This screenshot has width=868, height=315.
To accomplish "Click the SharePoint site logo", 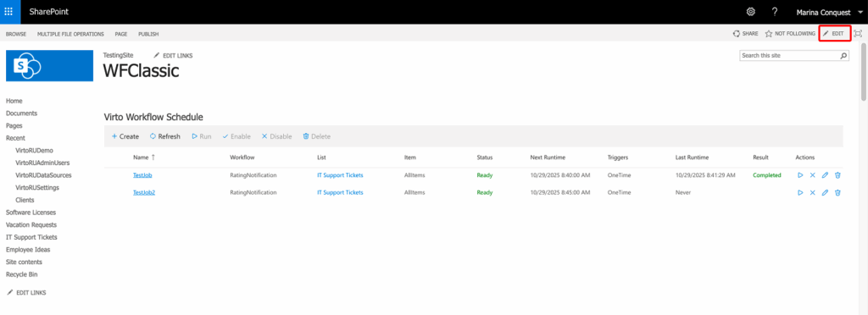I will point(49,66).
